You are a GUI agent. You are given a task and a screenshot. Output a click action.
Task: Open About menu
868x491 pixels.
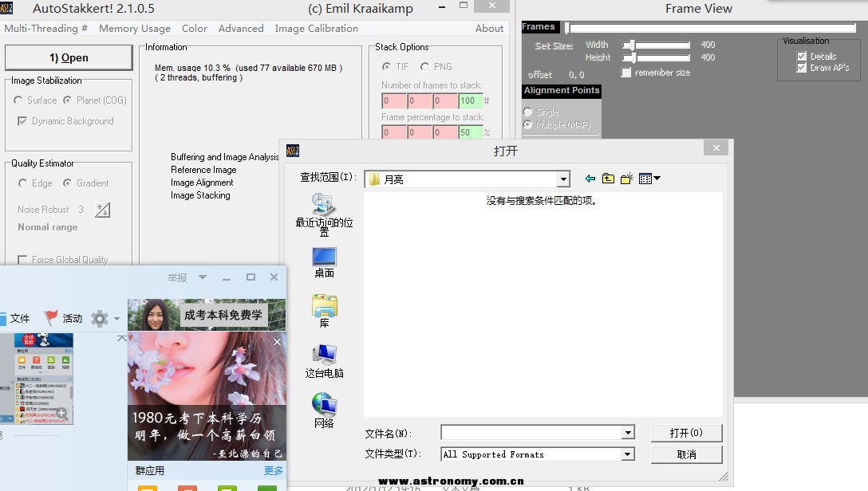click(x=489, y=28)
